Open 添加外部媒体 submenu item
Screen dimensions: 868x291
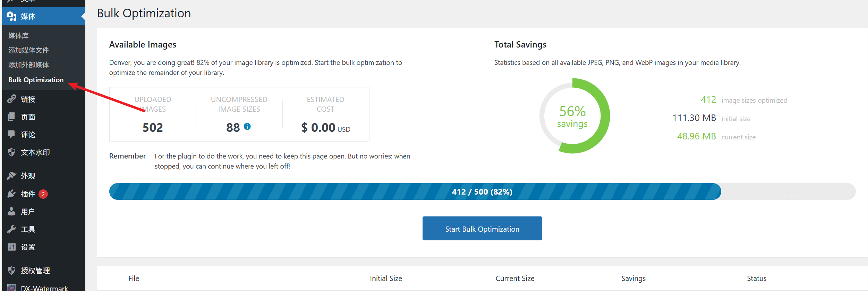click(28, 65)
